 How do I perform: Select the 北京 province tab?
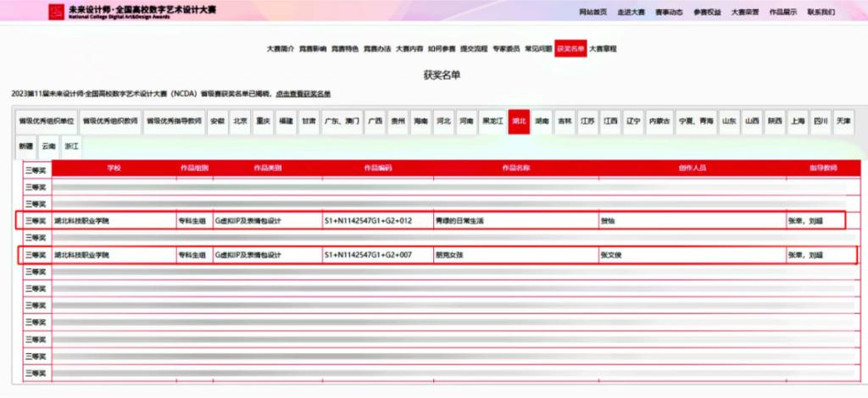pyautogui.click(x=241, y=121)
